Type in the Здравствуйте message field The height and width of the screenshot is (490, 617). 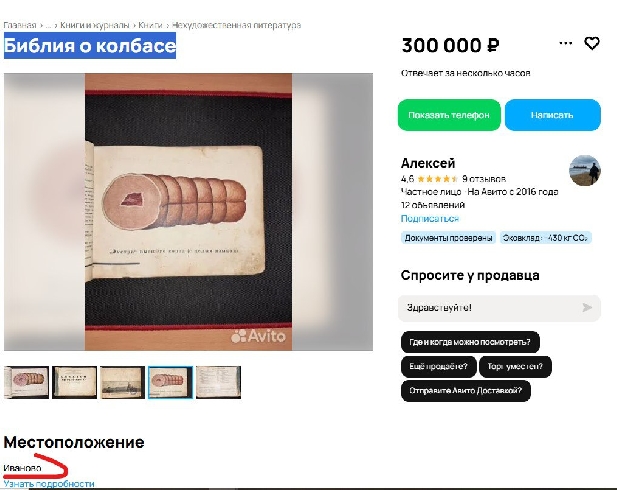[x=490, y=308]
